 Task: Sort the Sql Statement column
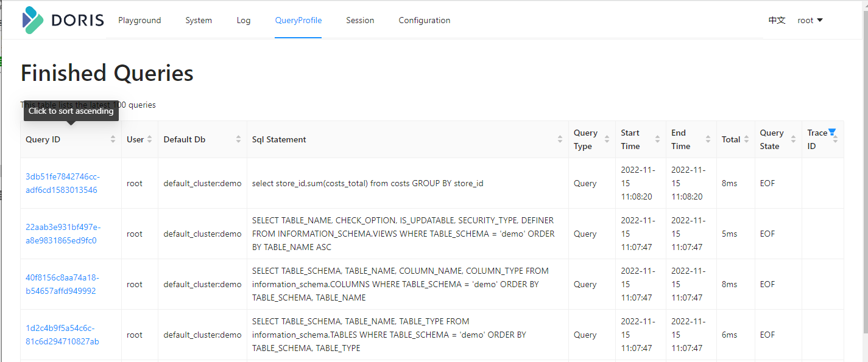(x=560, y=139)
